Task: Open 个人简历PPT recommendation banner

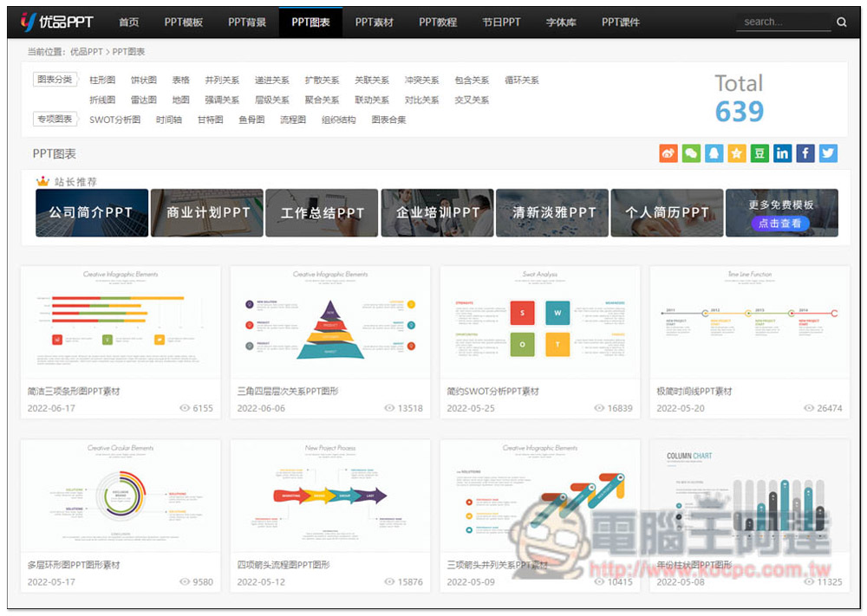Action: [x=667, y=213]
